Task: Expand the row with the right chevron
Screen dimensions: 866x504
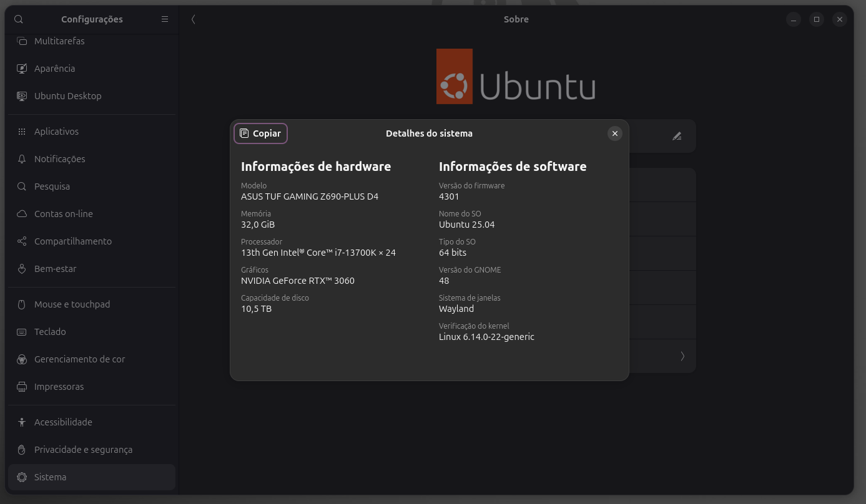Action: coord(682,356)
